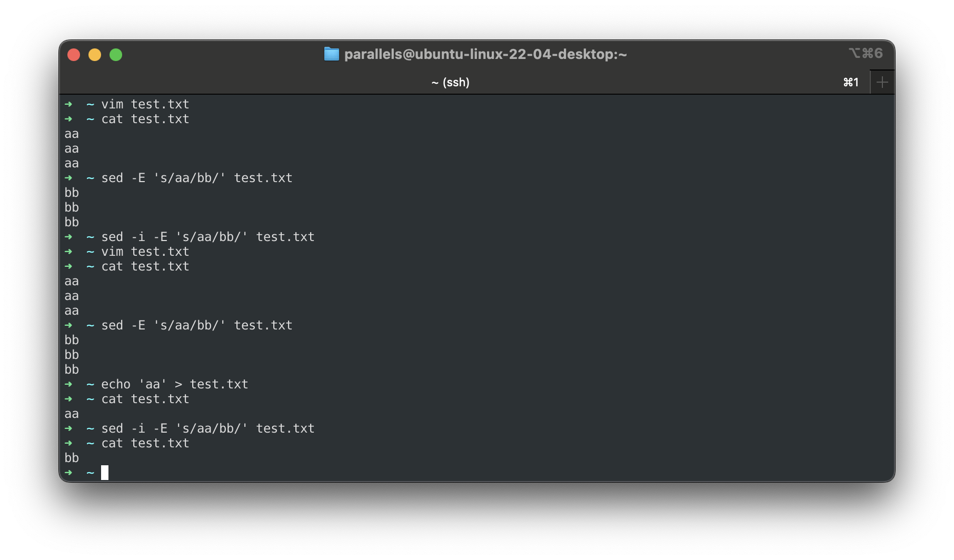Click the yellow minimize traffic light
This screenshot has height=560, width=954.
(x=94, y=54)
